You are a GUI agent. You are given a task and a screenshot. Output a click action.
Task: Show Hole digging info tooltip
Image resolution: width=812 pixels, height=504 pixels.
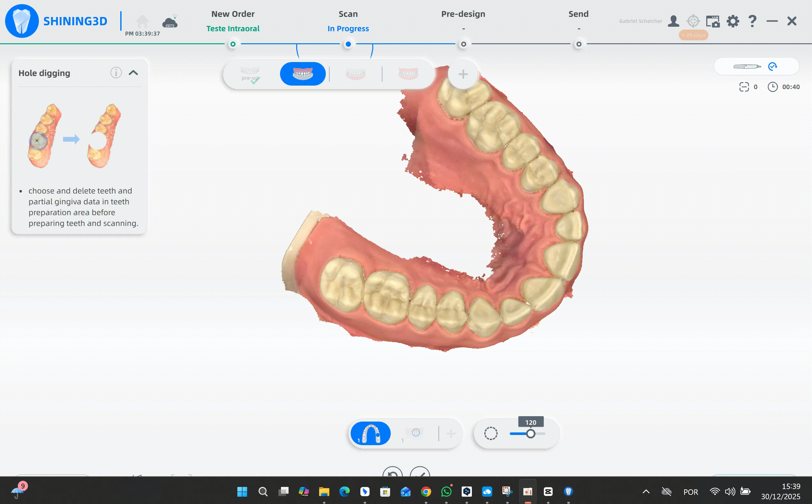(x=116, y=73)
